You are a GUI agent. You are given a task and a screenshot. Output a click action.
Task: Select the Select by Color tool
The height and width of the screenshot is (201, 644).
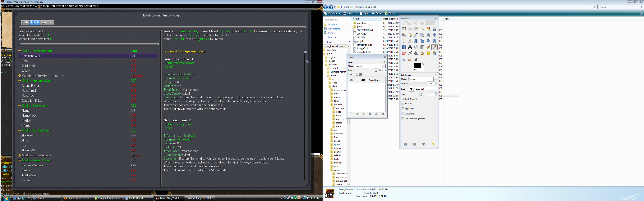click(x=429, y=29)
